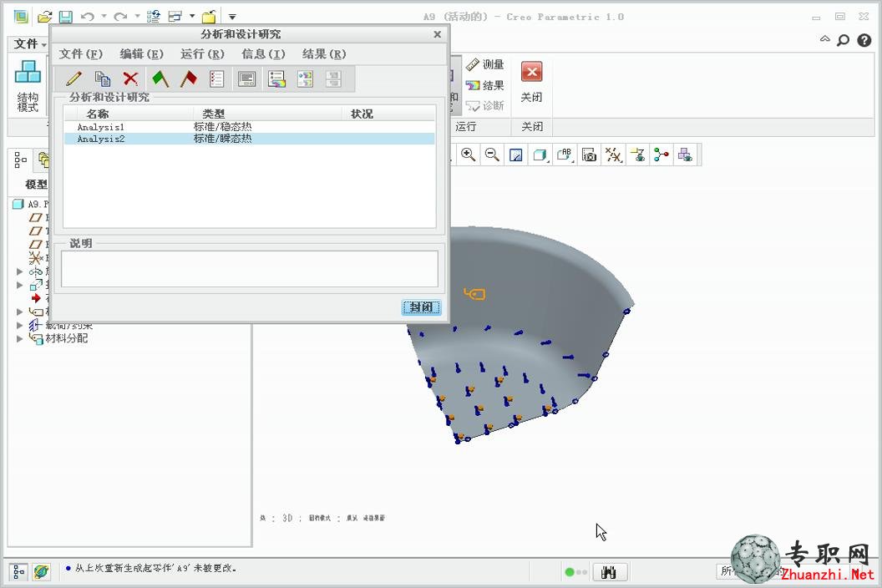Click the 状况 column header
The height and width of the screenshot is (588, 882).
[x=362, y=114]
